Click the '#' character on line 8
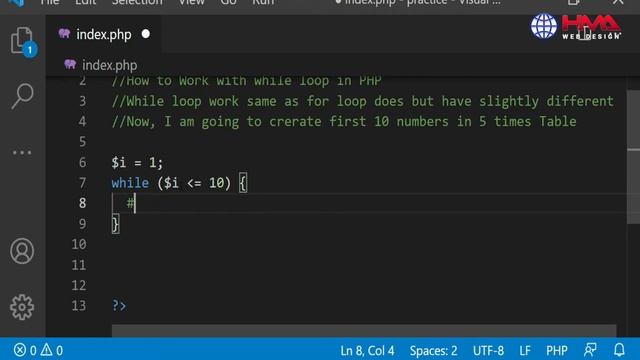 click(x=130, y=203)
